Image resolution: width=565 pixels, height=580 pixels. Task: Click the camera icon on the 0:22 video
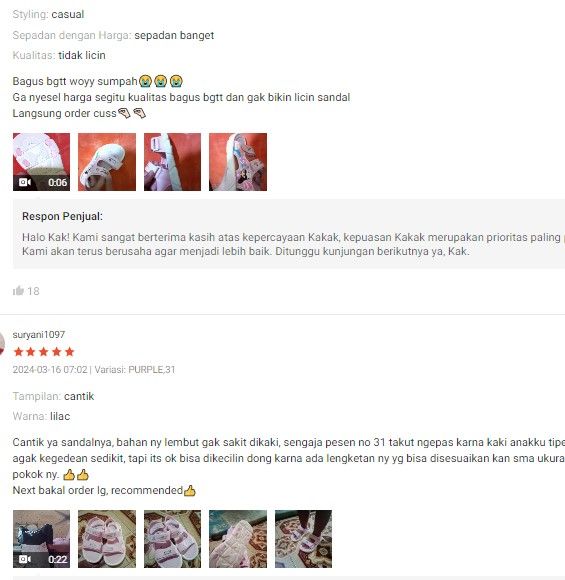pyautogui.click(x=25, y=559)
